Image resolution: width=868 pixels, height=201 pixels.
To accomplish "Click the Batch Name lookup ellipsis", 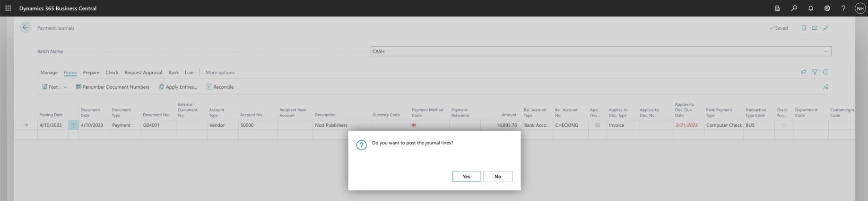I will point(826,51).
